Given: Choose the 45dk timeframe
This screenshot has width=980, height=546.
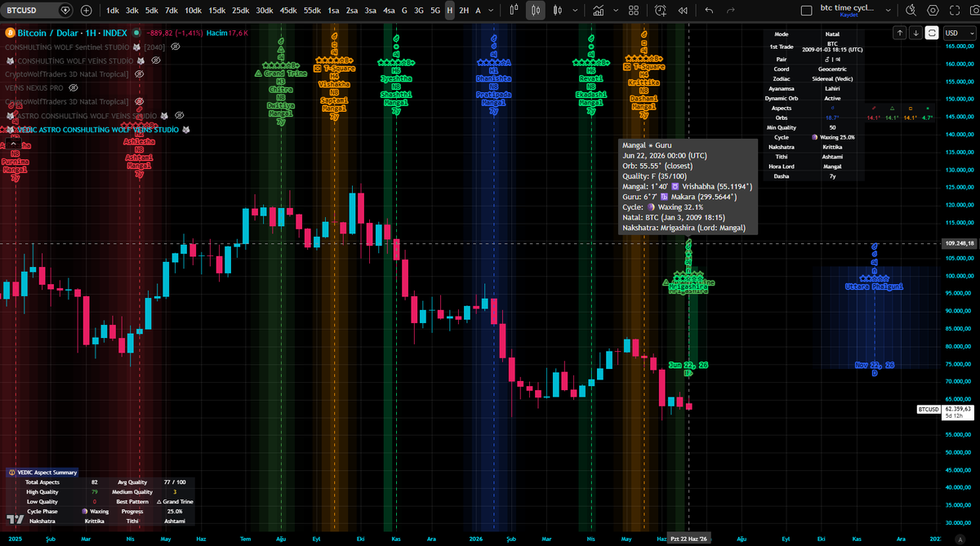Looking at the screenshot, I should point(288,11).
